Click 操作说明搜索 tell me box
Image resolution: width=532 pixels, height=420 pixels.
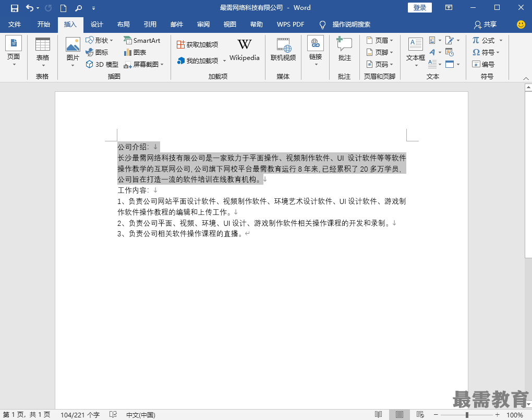tap(351, 25)
